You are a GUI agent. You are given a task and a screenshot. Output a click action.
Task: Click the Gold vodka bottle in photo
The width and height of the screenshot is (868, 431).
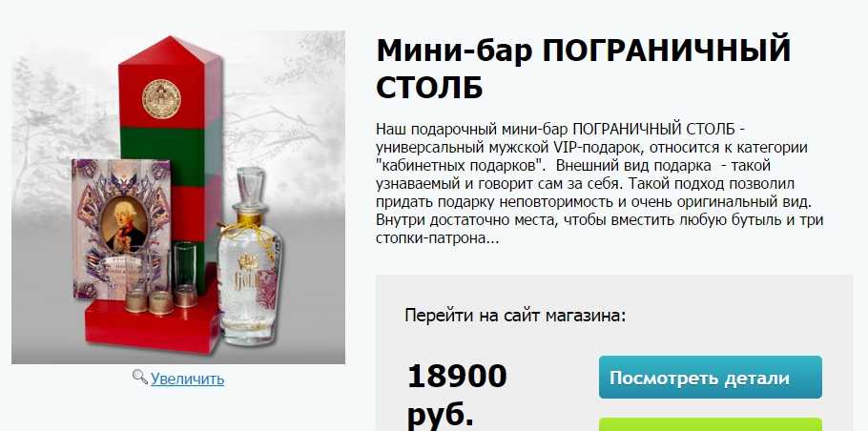coord(250,259)
